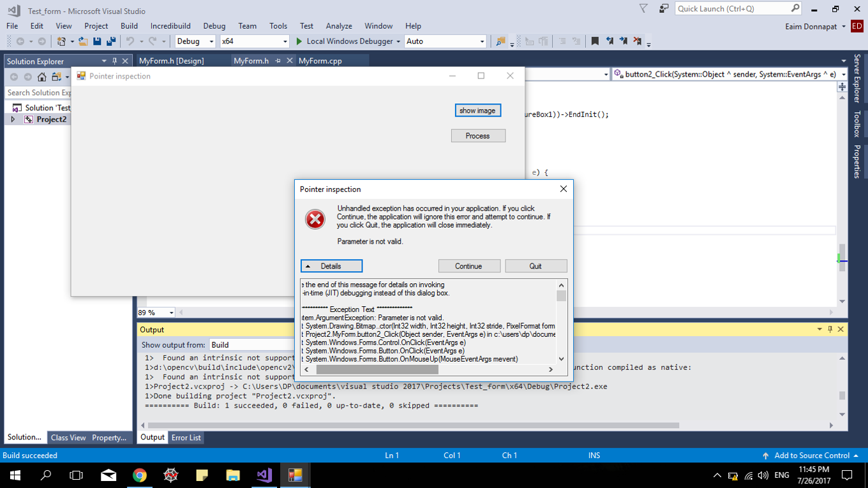Open the notifications flag icon in title bar

pos(643,9)
